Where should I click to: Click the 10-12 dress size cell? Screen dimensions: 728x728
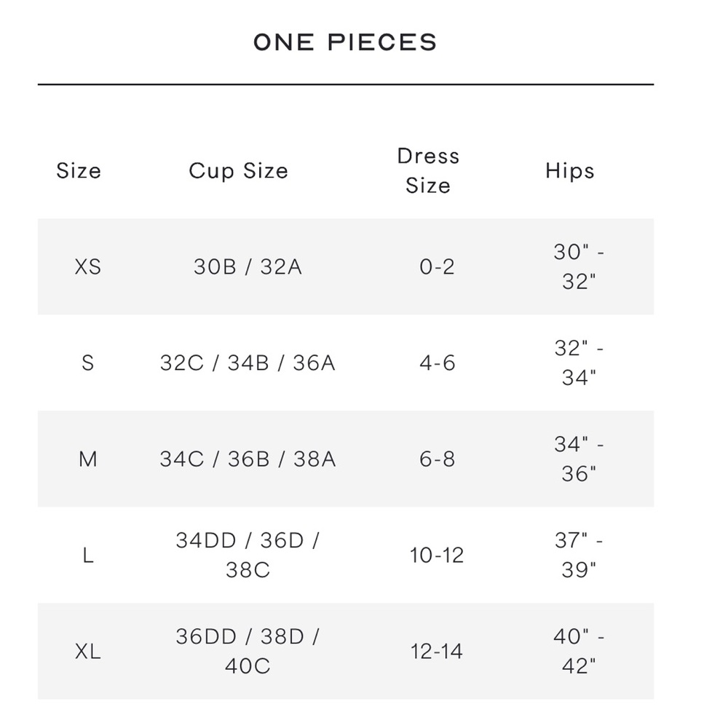[437, 555]
